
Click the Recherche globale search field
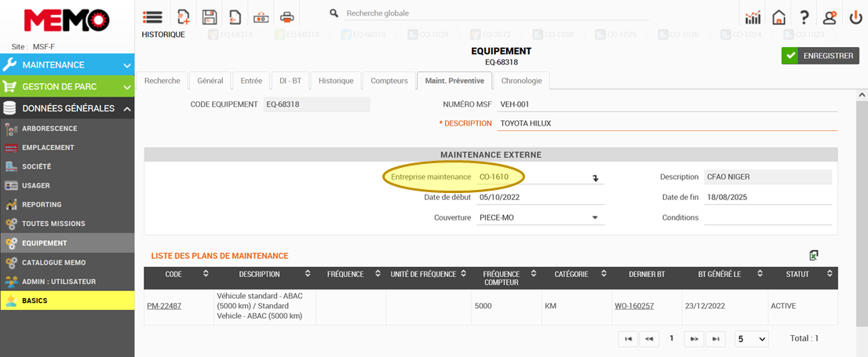pyautogui.click(x=487, y=13)
